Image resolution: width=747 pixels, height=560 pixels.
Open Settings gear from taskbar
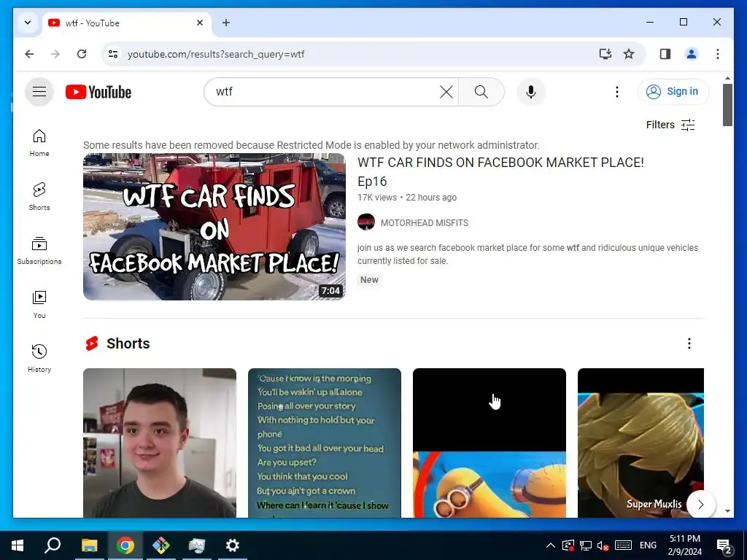click(x=232, y=545)
